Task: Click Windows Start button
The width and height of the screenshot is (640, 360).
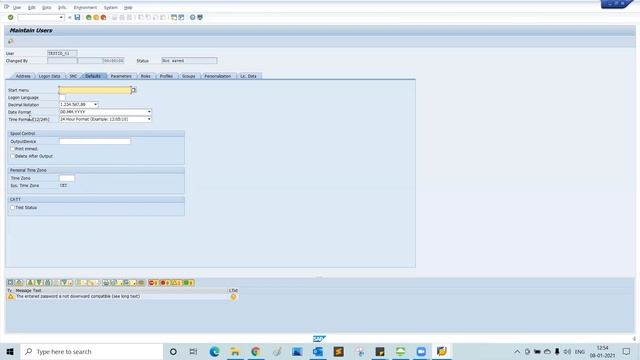Action: point(10,351)
